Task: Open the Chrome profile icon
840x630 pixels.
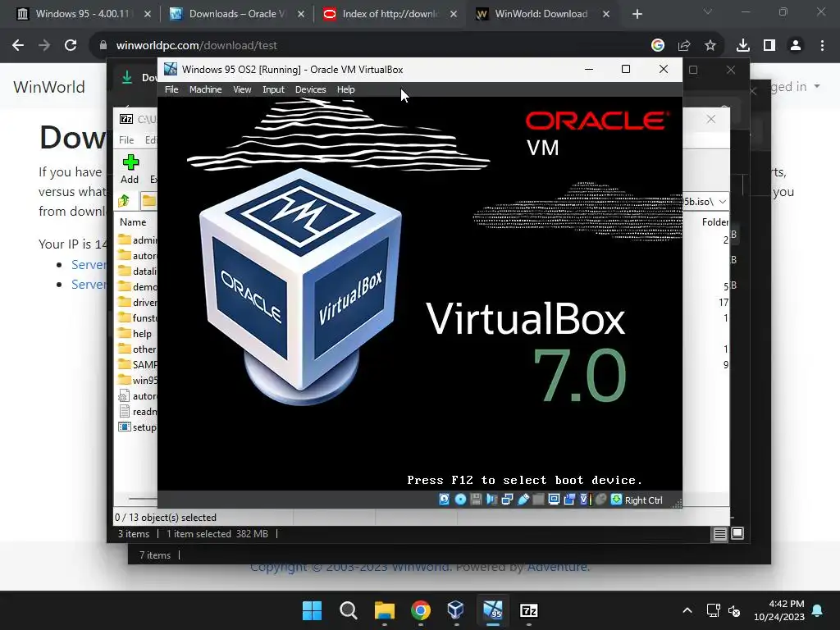Action: pos(796,46)
